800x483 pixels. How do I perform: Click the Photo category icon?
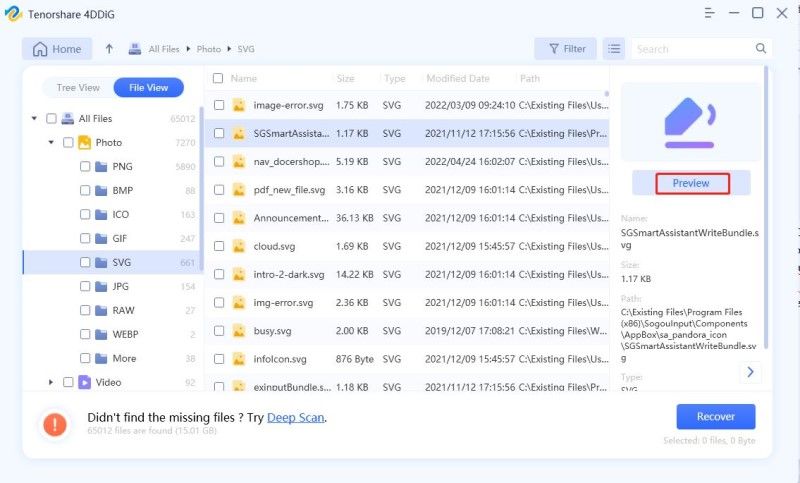coord(84,142)
